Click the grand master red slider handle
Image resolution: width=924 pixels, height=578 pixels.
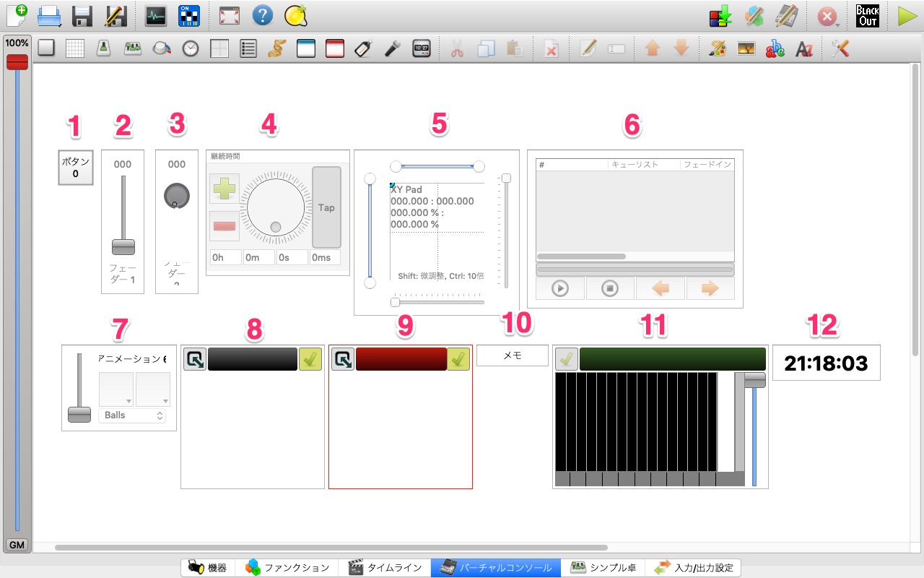tap(17, 62)
